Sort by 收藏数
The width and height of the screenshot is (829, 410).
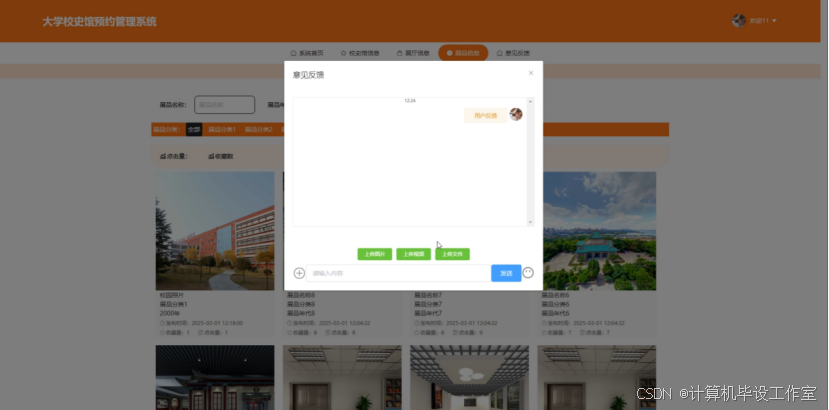[x=220, y=156]
